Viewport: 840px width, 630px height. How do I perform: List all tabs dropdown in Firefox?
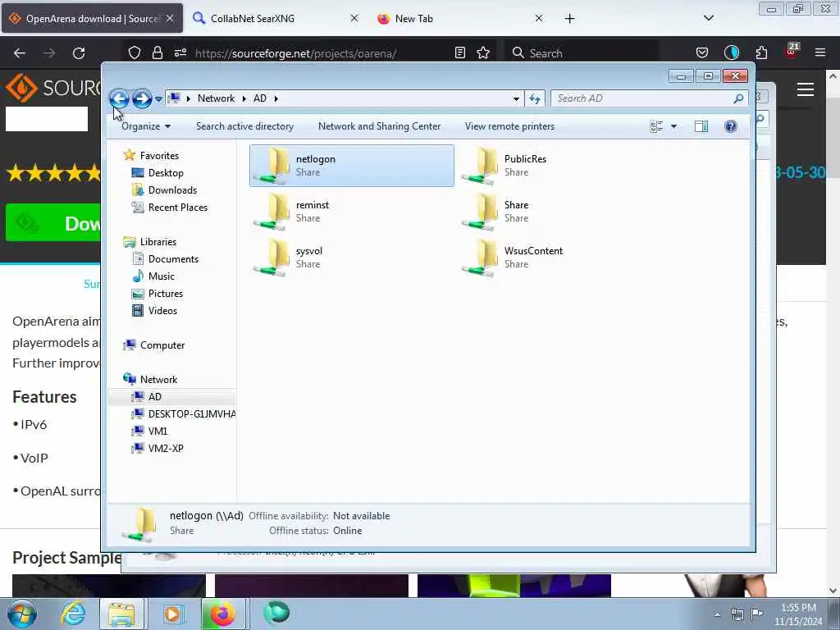click(x=708, y=18)
